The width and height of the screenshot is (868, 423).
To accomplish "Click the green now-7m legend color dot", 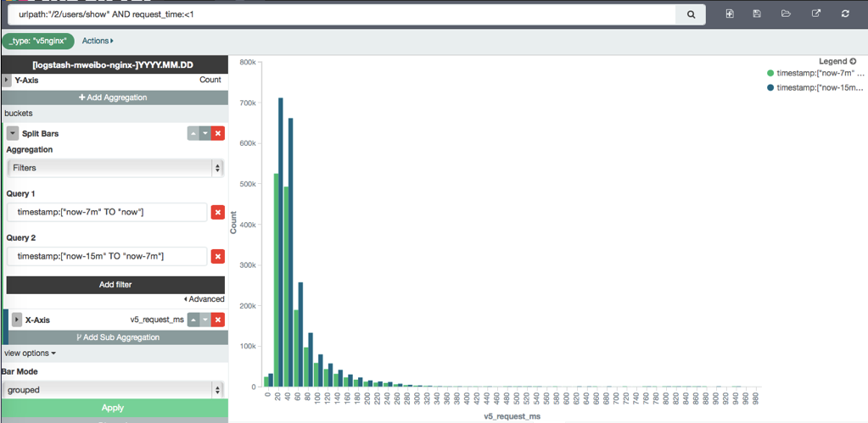I will (x=770, y=74).
